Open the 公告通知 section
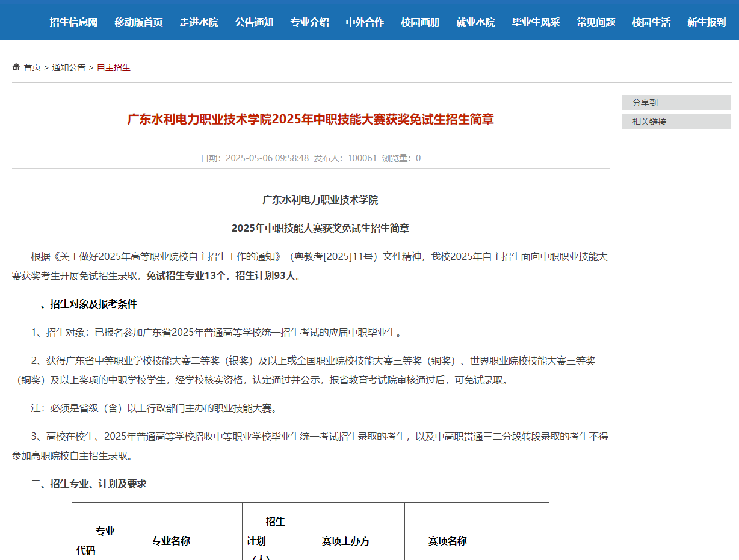 click(253, 20)
